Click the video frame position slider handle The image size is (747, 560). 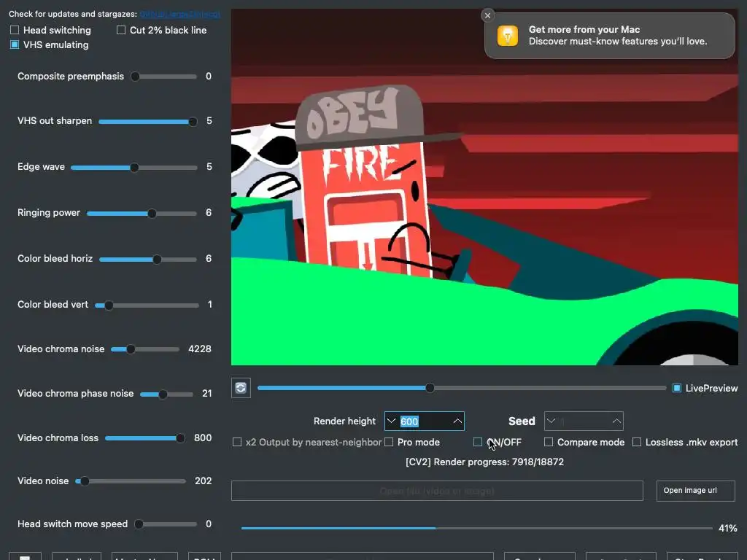coord(430,388)
